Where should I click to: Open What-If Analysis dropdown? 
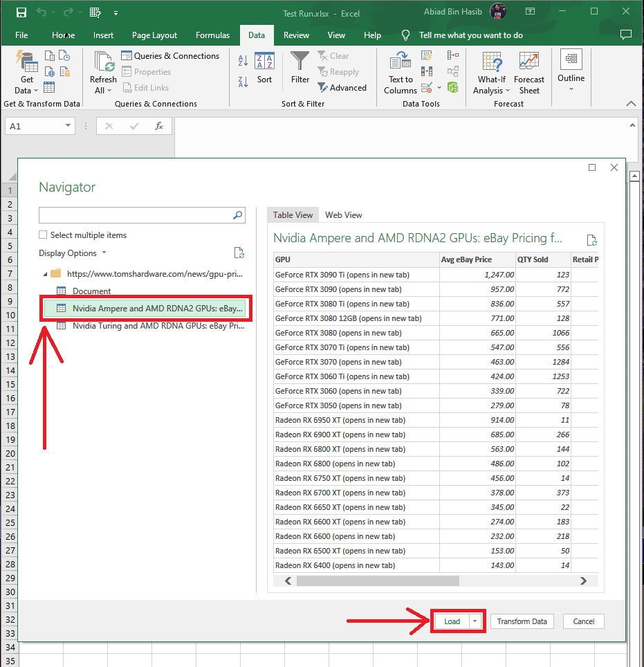pos(491,73)
